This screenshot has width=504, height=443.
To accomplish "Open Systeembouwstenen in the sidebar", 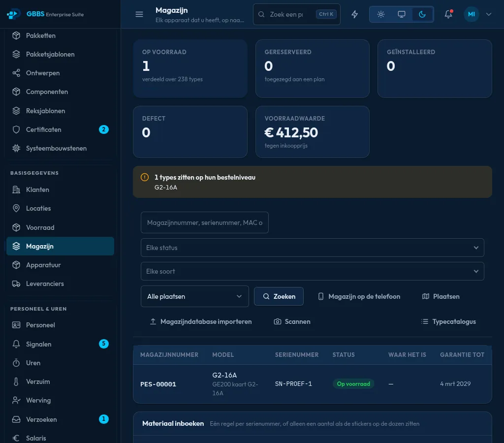I will (x=60, y=148).
